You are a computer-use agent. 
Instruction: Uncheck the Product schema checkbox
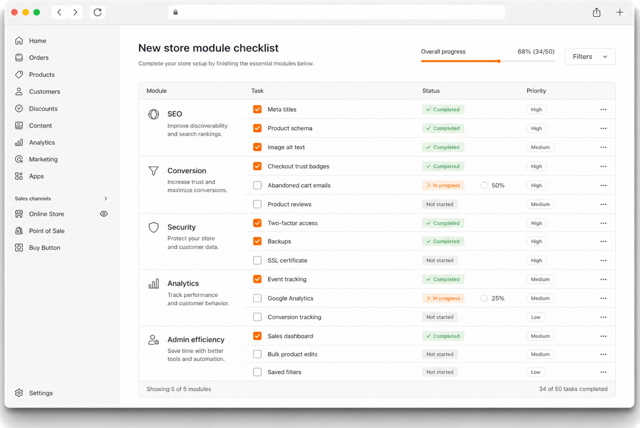pyautogui.click(x=257, y=128)
